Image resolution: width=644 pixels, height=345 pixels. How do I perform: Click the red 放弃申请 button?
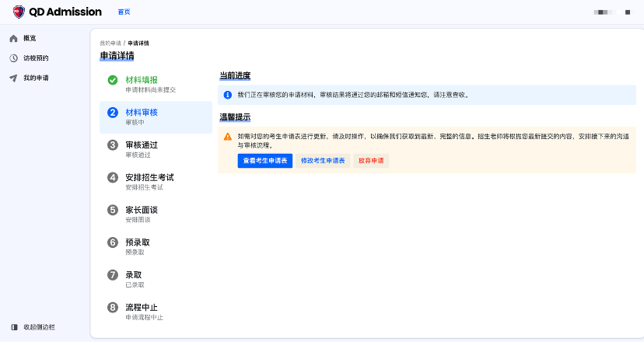(x=371, y=161)
